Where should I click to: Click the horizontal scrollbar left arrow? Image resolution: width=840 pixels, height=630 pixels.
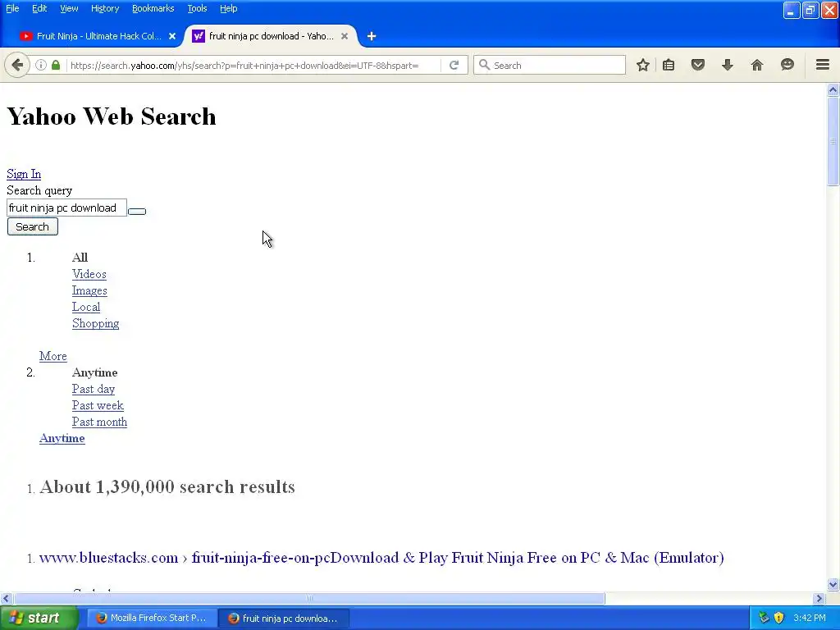pos(7,598)
